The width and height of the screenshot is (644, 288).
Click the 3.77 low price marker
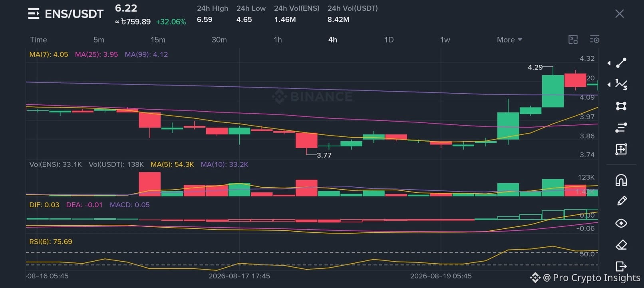[324, 155]
